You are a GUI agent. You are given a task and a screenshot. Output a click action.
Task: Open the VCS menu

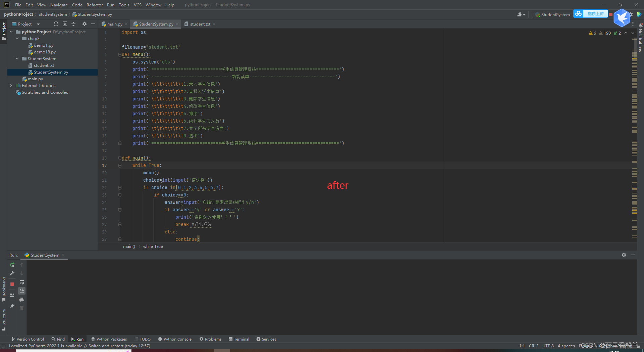[x=138, y=5]
